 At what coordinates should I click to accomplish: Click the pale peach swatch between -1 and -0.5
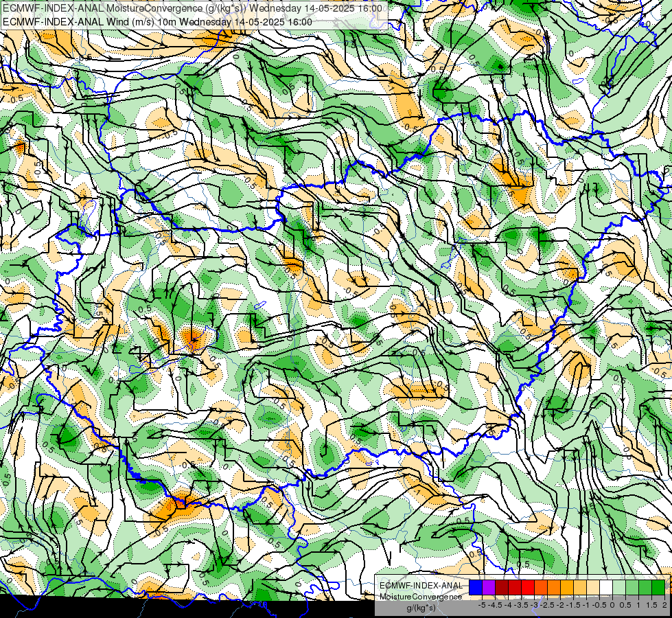[593, 587]
